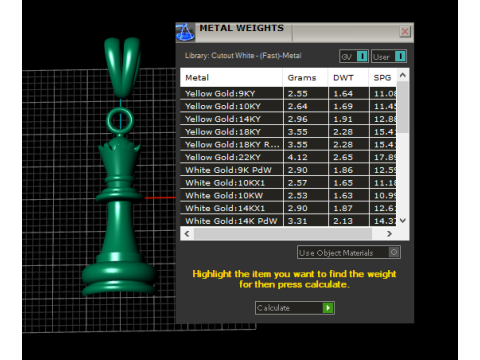Image resolution: width=480 pixels, height=360 pixels.
Task: Click the 2.53 grams cell
Action: (306, 195)
